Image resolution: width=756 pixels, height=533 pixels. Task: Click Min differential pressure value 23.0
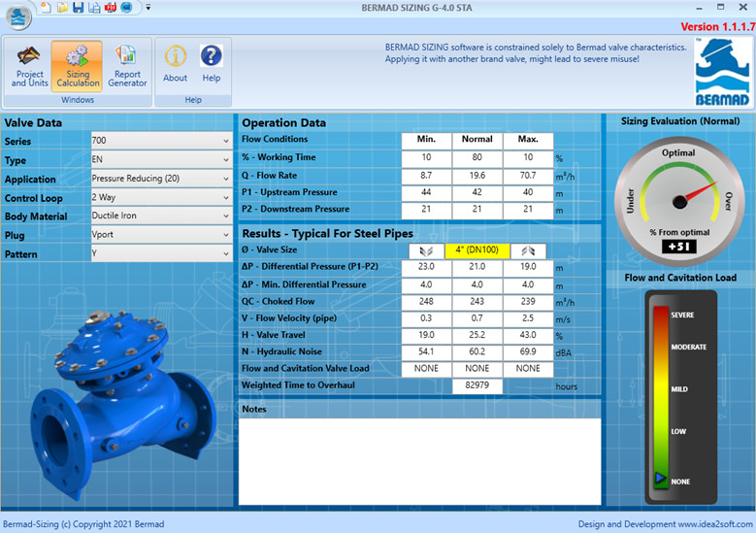426,267
